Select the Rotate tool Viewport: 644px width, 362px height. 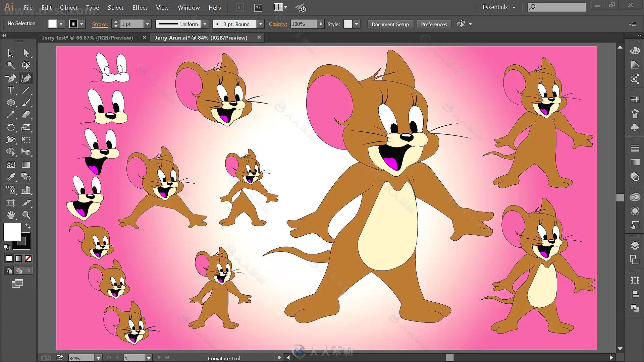(x=11, y=127)
